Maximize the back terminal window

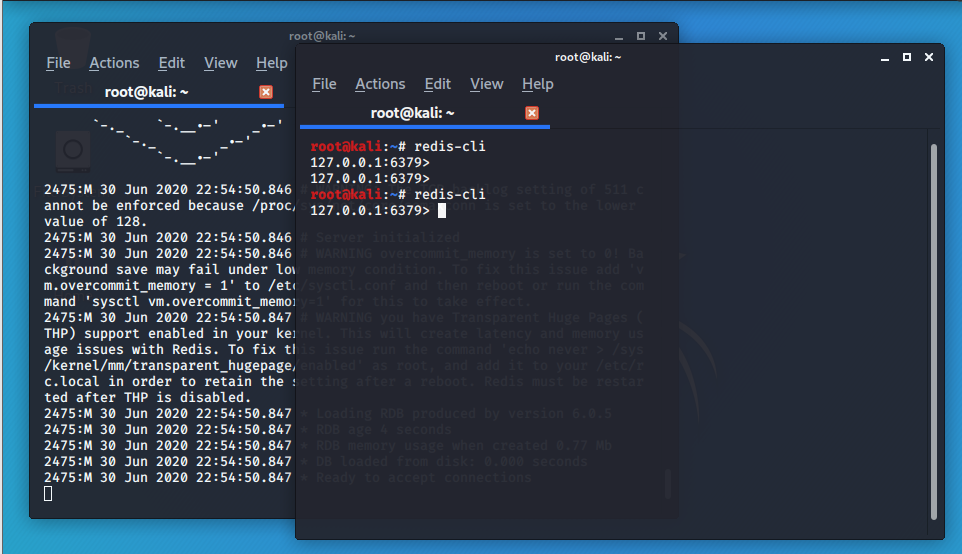coord(641,36)
